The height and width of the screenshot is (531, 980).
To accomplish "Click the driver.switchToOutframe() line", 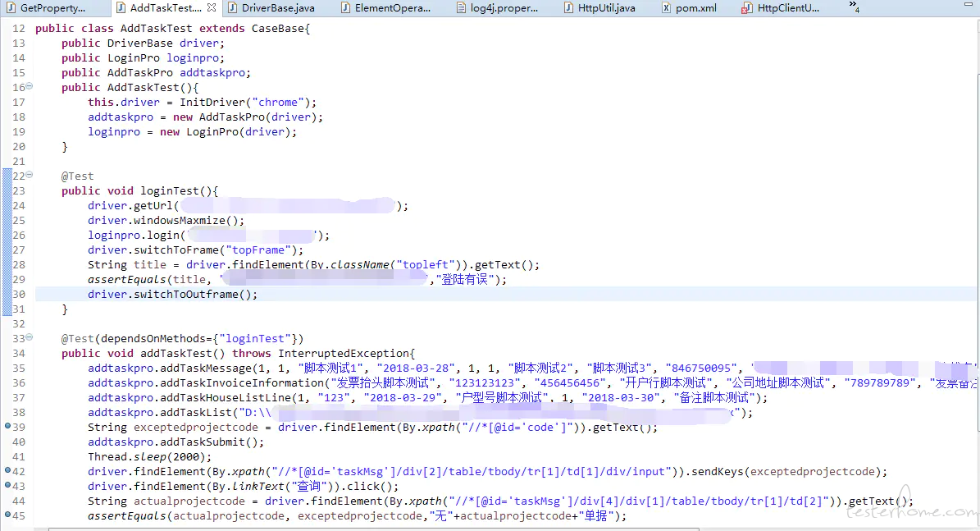I will pyautogui.click(x=172, y=295).
